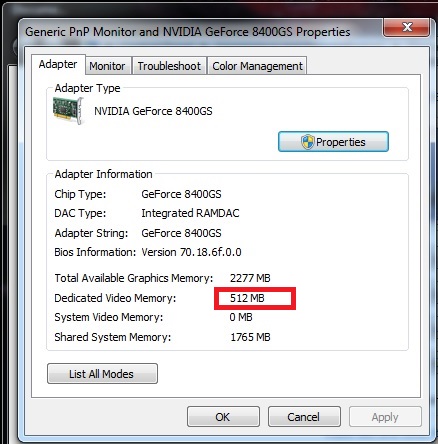Click the Dedicated Video Memory label
This screenshot has height=444, width=438.
pos(115,298)
